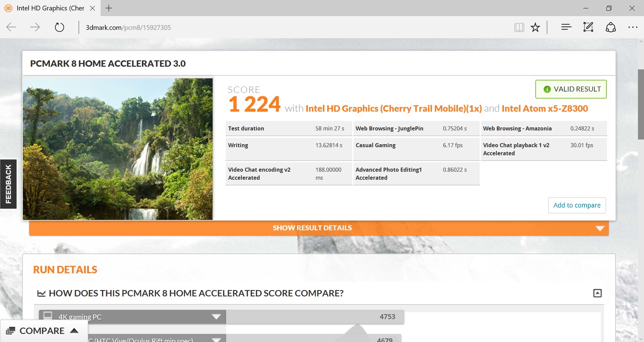644x342 pixels.
Task: Click the Web Browsing - Amazonia row
Action: [544, 128]
